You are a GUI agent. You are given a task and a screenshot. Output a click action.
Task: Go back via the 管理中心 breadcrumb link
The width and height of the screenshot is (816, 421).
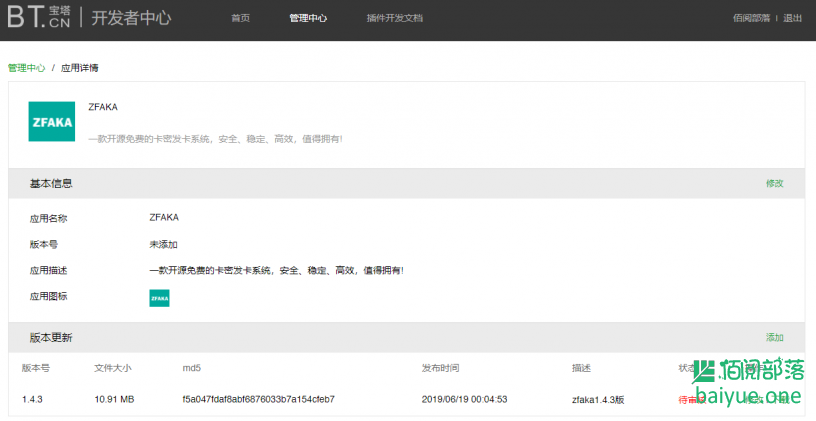click(27, 68)
